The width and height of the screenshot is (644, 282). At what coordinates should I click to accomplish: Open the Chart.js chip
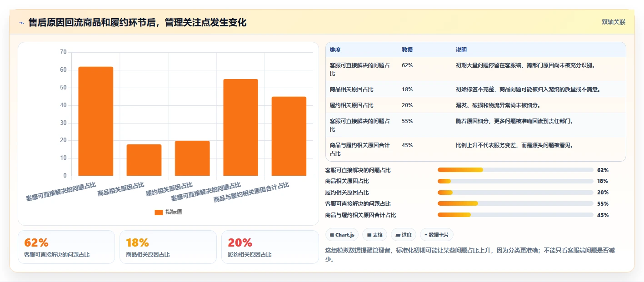click(342, 235)
